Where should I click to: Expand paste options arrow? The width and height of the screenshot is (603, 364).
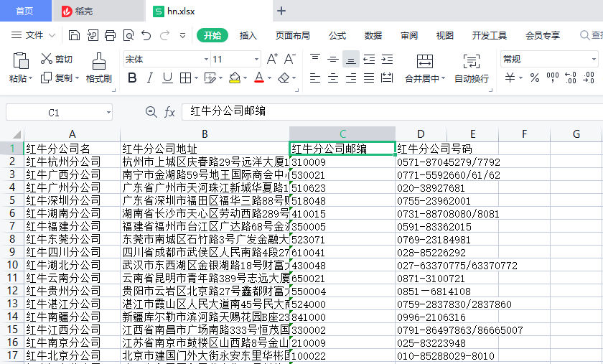(x=30, y=78)
